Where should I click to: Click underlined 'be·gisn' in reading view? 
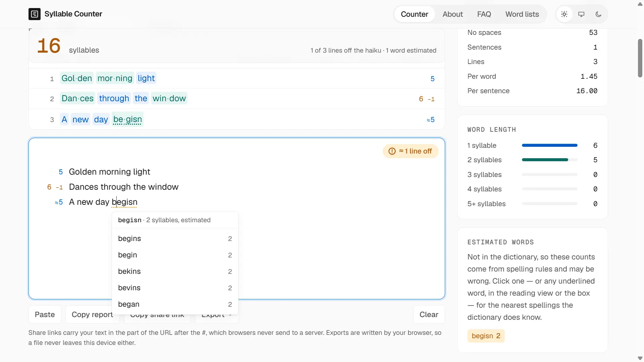127,119
